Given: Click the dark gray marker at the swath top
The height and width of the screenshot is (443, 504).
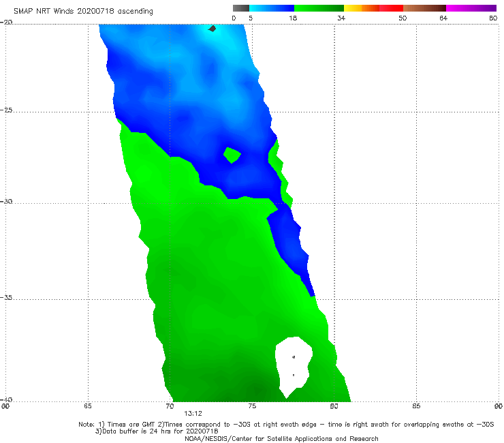Looking at the screenshot, I should 212,29.
